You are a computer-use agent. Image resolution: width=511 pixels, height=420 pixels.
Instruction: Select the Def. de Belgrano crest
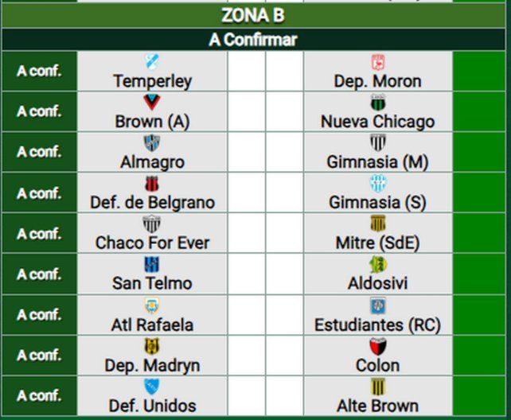[152, 184]
